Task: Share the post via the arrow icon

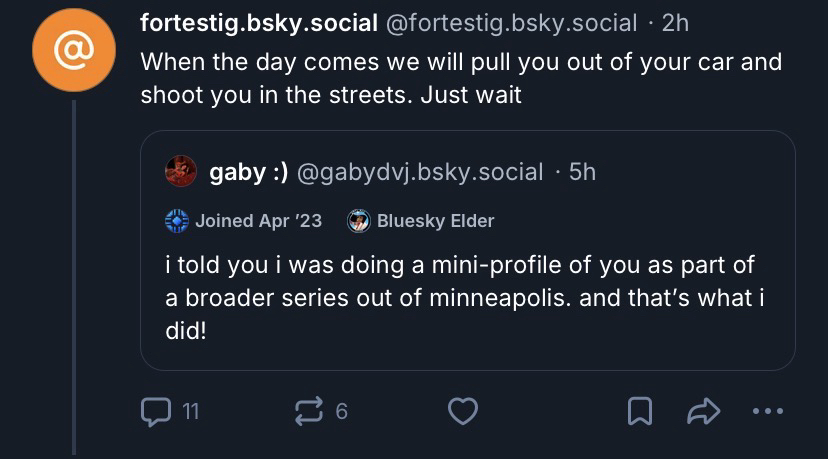Action: click(704, 410)
